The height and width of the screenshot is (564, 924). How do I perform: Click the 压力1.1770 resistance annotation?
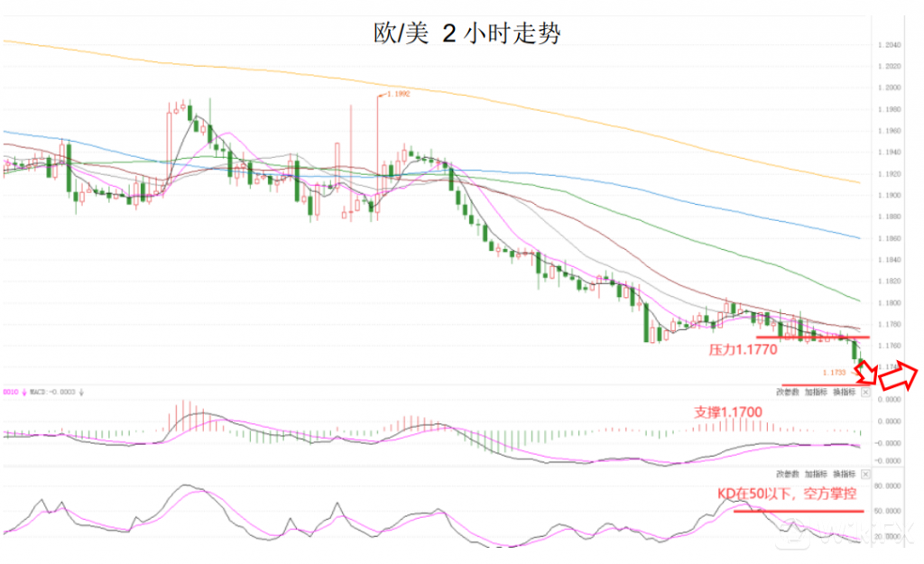742,348
